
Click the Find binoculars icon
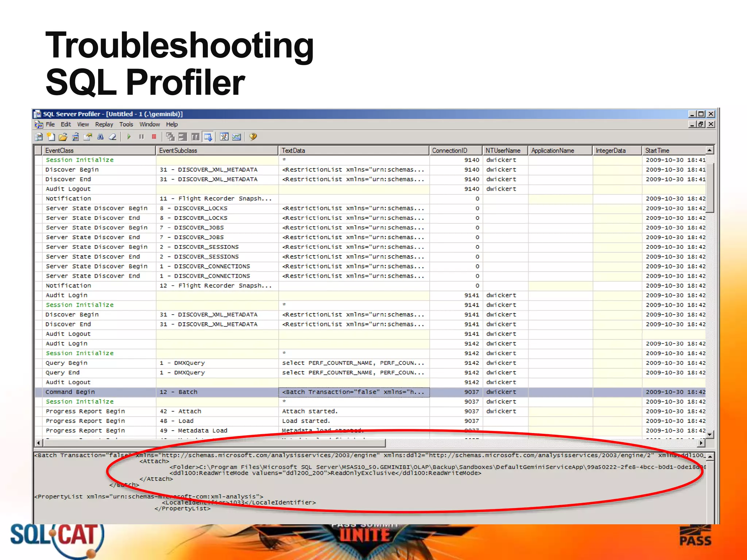100,137
